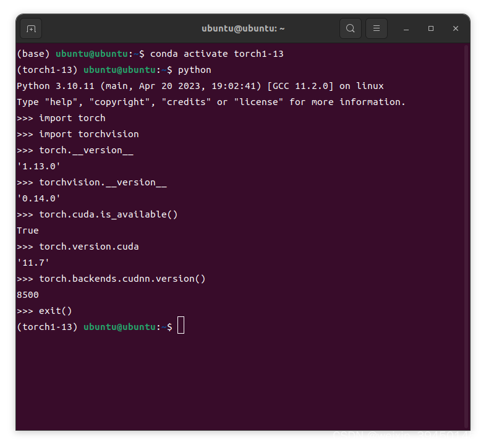Click the cursor block at the last prompt
486x448 pixels.
coord(181,325)
